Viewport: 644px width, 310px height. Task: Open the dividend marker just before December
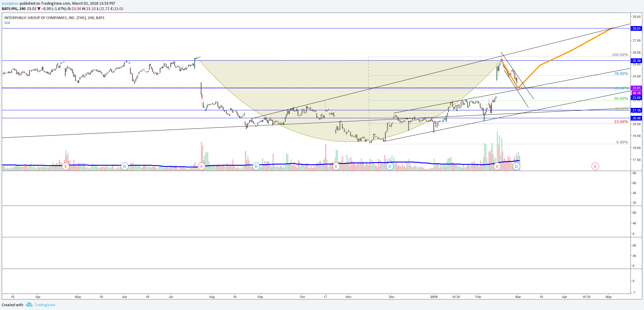tap(390, 167)
